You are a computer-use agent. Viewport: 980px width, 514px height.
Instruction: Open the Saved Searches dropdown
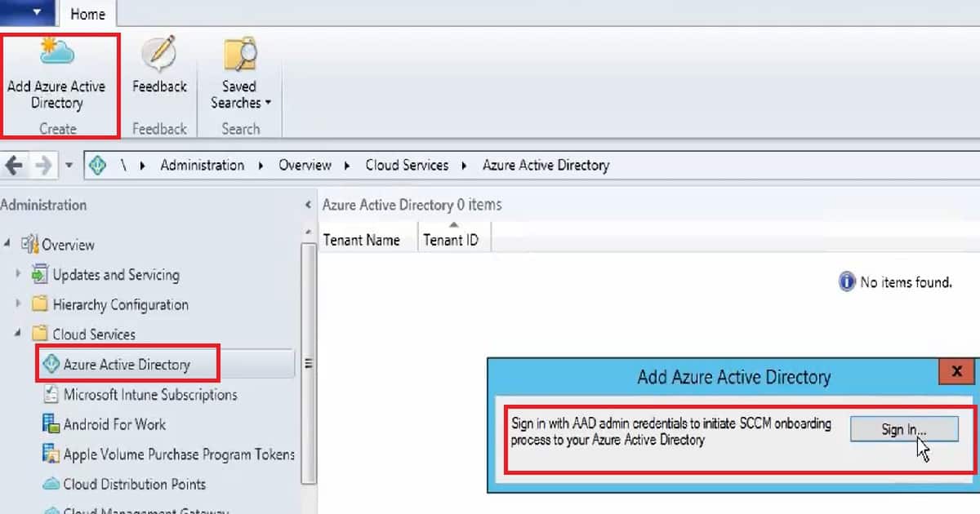240,75
